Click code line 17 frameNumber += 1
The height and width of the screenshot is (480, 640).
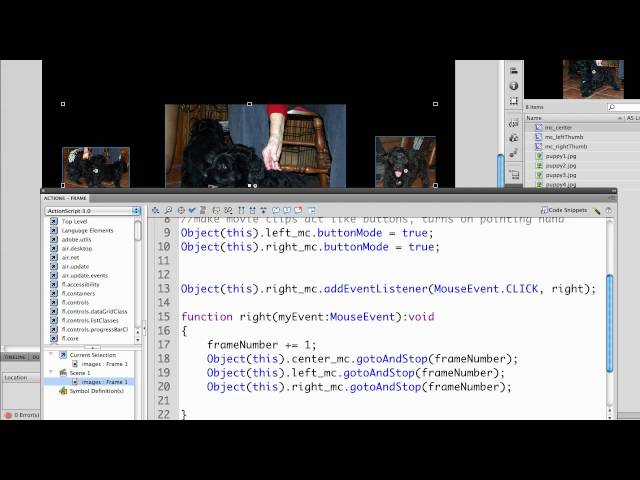[x=262, y=344]
